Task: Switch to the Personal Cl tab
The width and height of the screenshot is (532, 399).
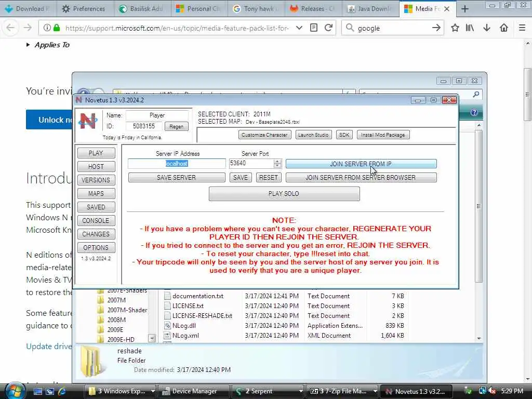Action: (198, 9)
